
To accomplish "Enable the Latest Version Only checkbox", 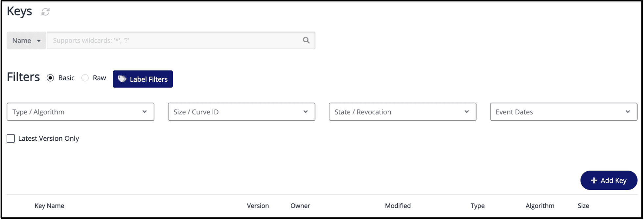I will click(11, 138).
